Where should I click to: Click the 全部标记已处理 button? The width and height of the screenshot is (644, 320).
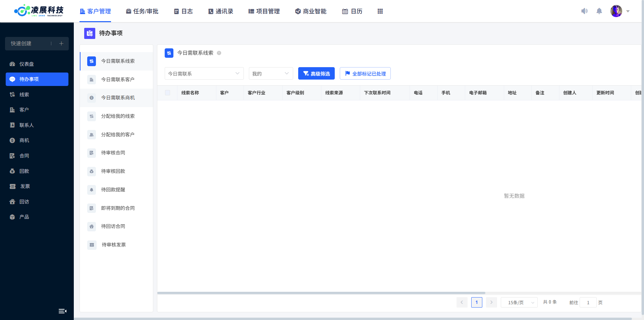coord(365,74)
